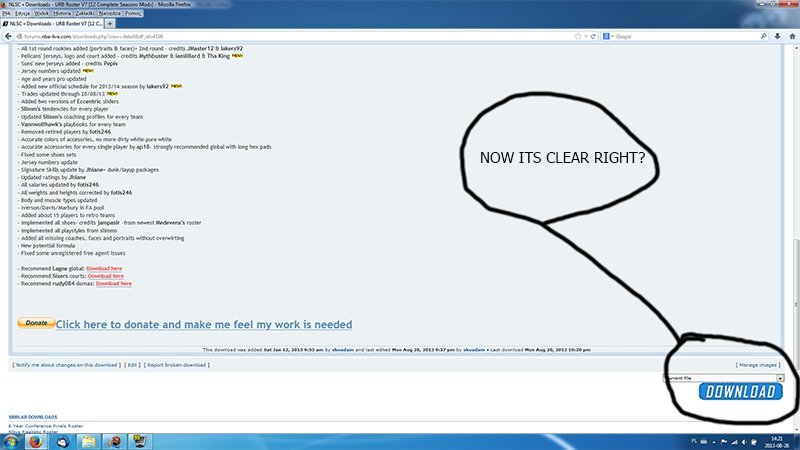
Task: Click the magnifier icon in the search box
Action: [763, 36]
